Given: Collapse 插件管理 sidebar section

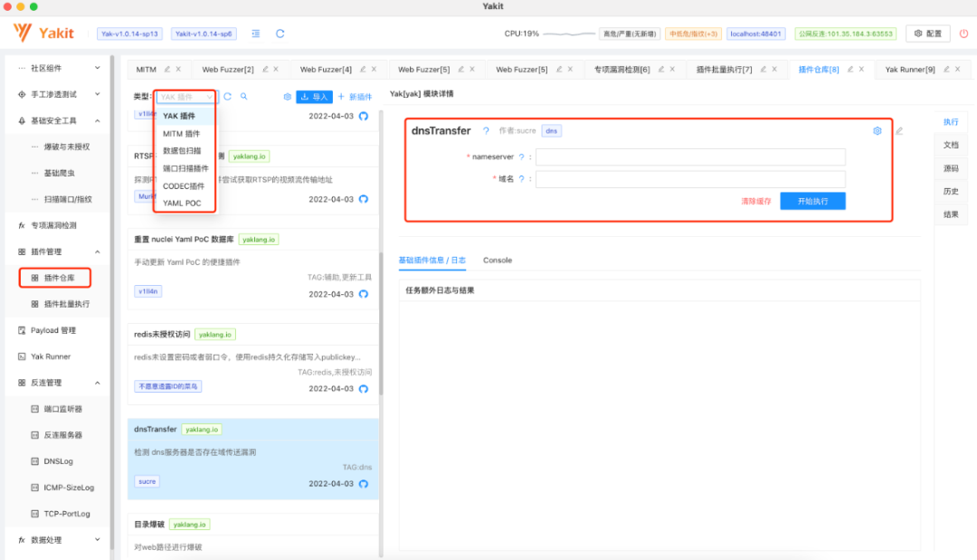Looking at the screenshot, I should coord(97,252).
